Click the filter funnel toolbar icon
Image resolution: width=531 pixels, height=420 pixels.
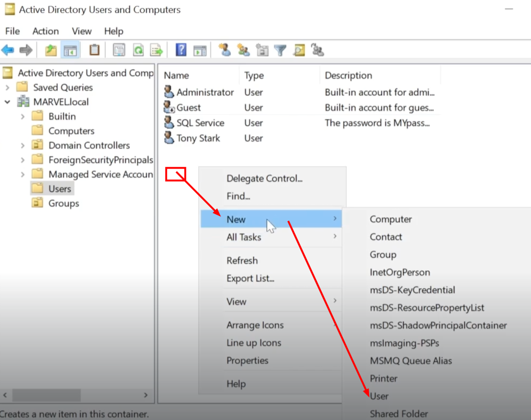[x=280, y=50]
